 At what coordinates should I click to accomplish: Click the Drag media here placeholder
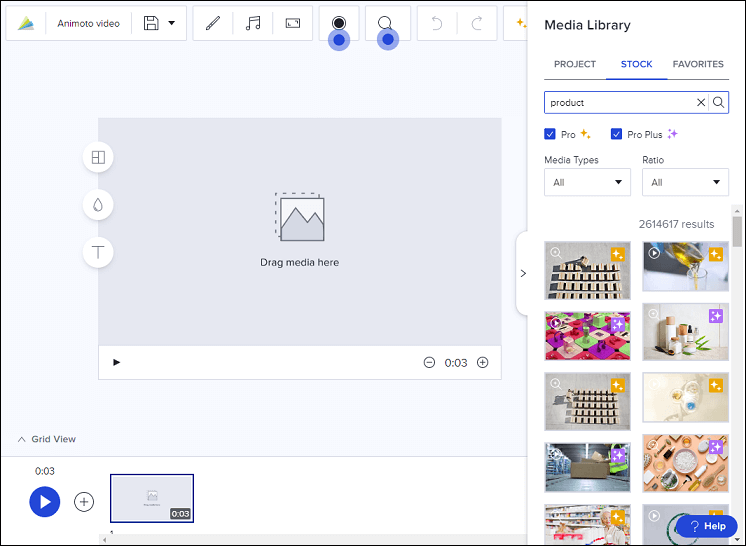click(300, 231)
